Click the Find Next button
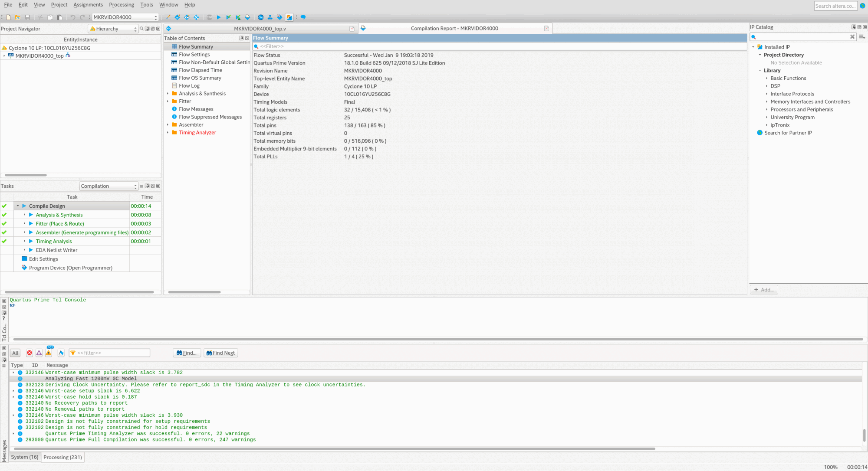The width and height of the screenshot is (868, 471). (221, 353)
